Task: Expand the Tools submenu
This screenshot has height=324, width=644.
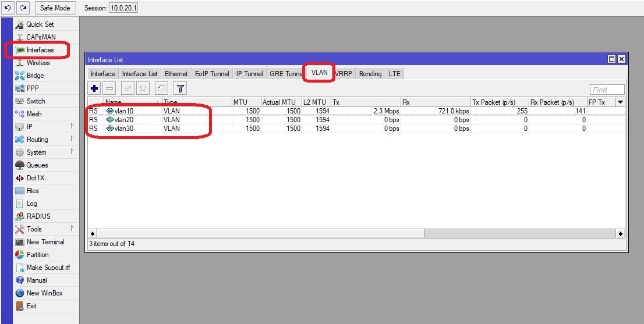Action: click(x=72, y=229)
